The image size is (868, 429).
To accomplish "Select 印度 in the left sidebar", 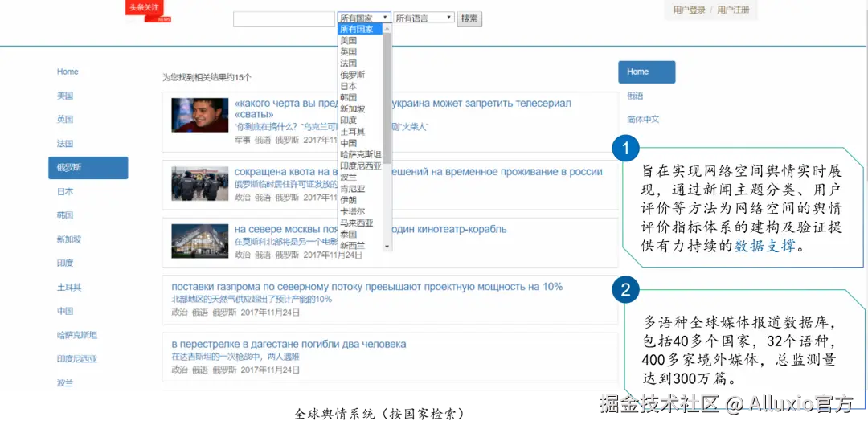I will click(65, 264).
